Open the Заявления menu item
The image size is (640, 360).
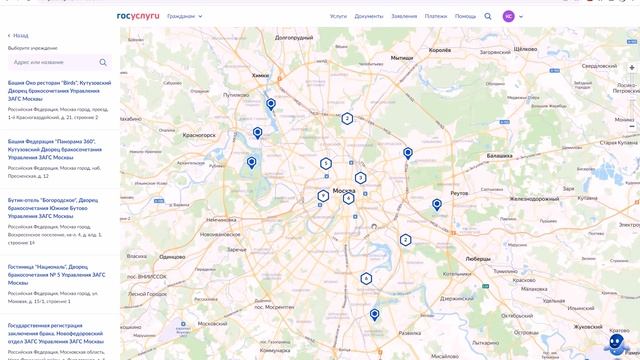coord(404,16)
